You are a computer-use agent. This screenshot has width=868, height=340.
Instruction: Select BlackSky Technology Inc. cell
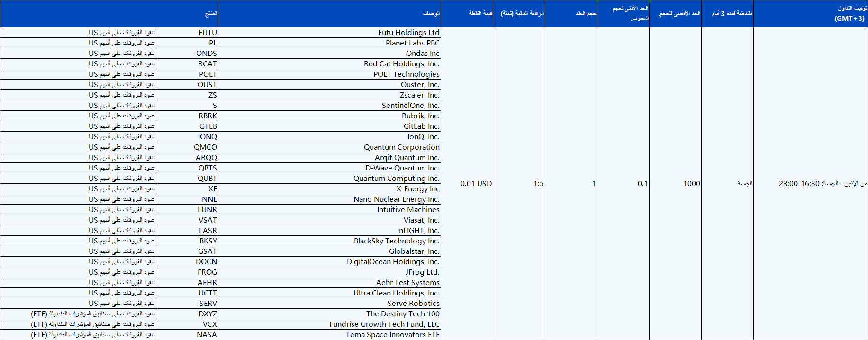[x=330, y=241]
